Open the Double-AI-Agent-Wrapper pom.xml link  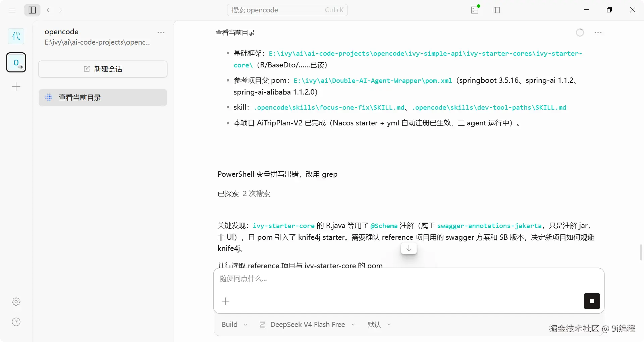[373, 81]
